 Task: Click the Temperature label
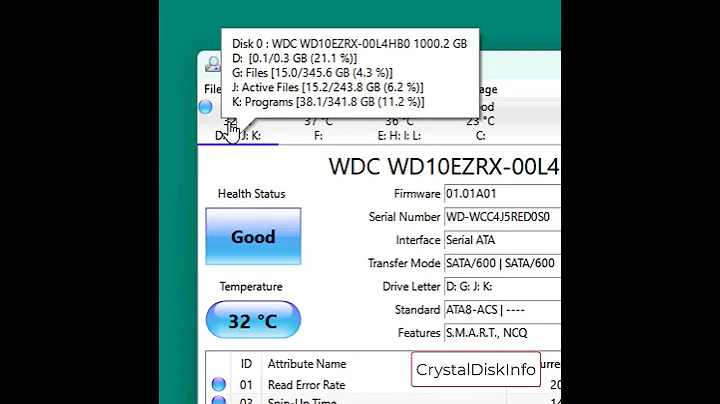tap(251, 286)
